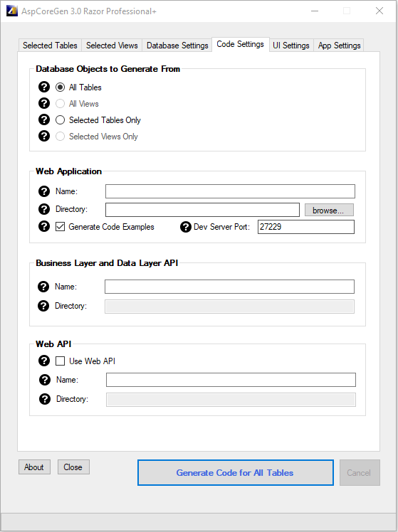Click Generate Code for All Tables
This screenshot has height=532, width=398.
[x=236, y=473]
